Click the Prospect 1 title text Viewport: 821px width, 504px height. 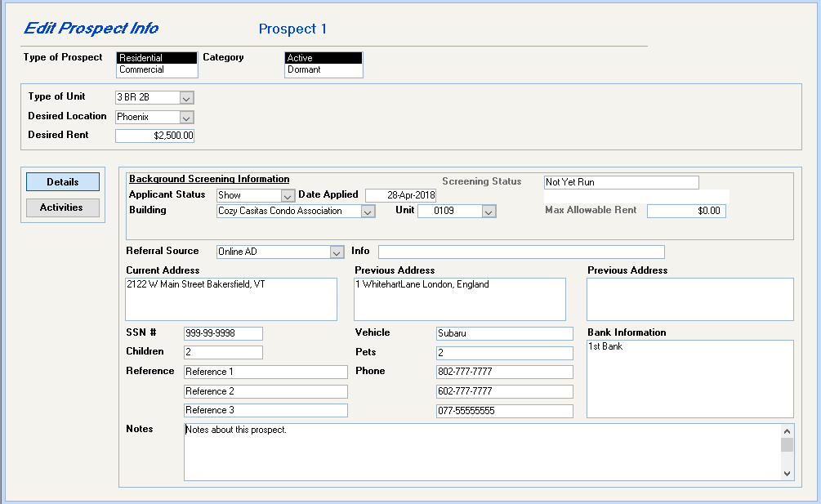[x=292, y=29]
